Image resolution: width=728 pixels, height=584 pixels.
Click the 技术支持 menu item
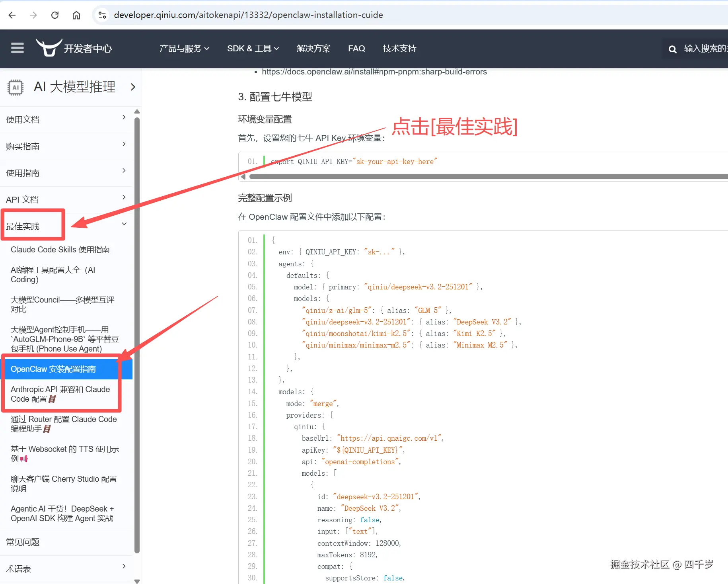pyautogui.click(x=399, y=48)
